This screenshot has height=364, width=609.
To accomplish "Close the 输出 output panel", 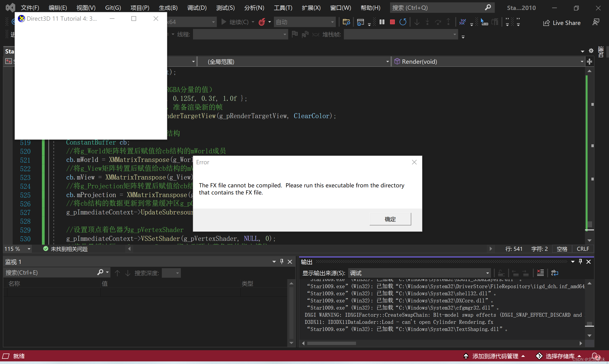I will pos(589,262).
